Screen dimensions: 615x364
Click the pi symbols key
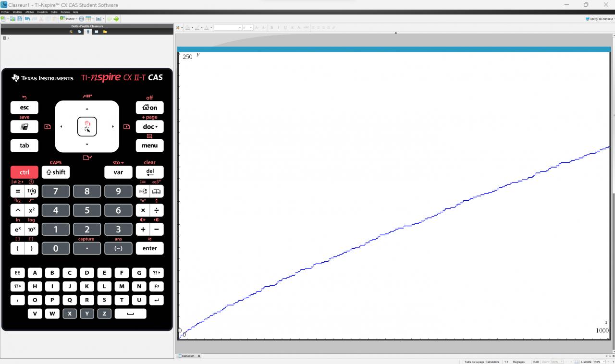pyautogui.click(x=18, y=286)
